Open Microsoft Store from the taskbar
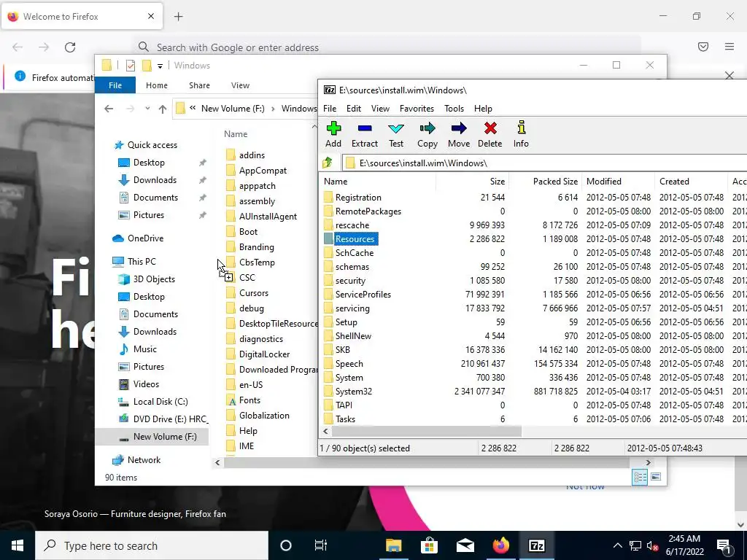This screenshot has height=560, width=747. click(x=429, y=545)
